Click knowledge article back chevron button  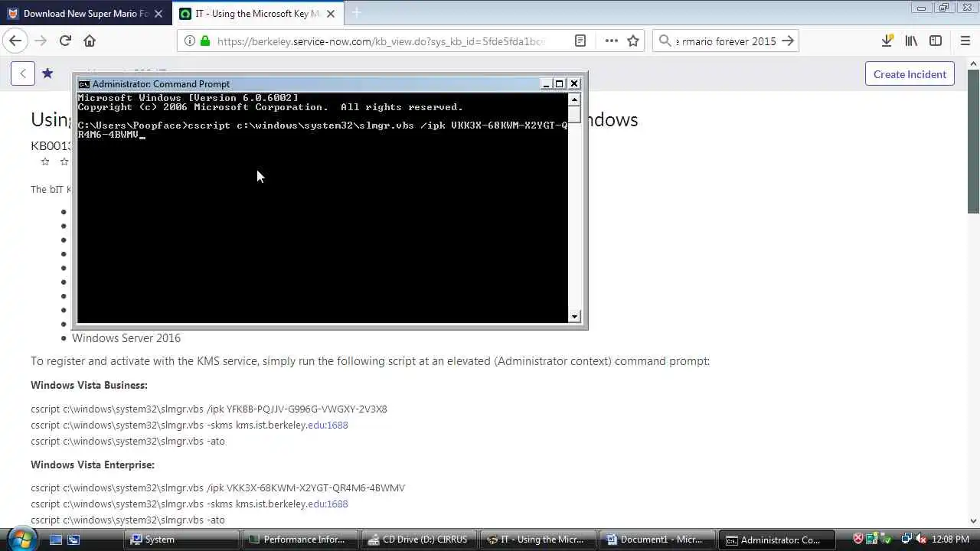[23, 73]
